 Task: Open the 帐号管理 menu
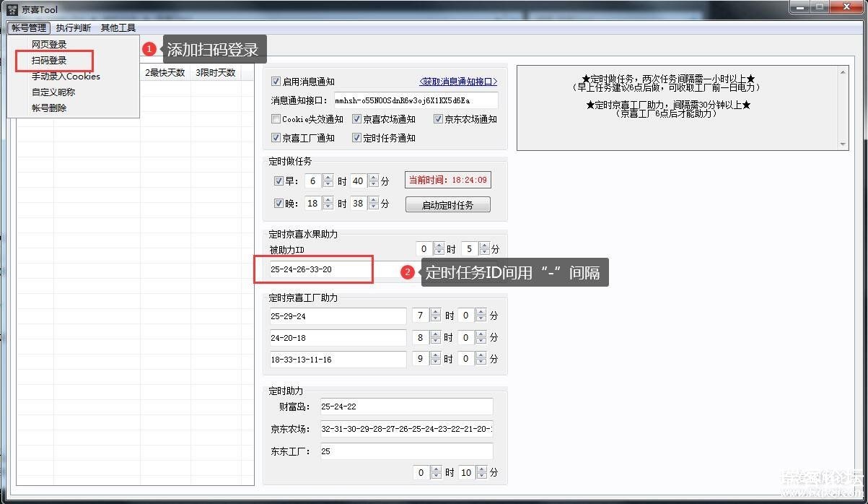pyautogui.click(x=29, y=28)
